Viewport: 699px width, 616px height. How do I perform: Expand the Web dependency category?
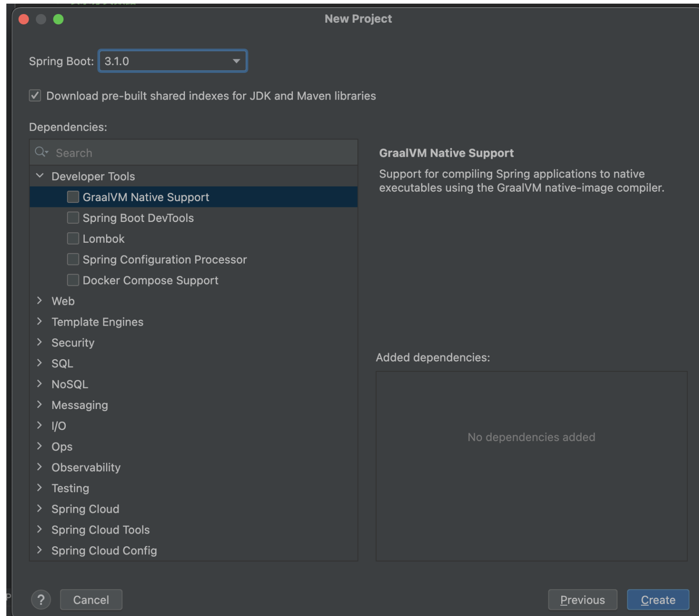point(40,301)
